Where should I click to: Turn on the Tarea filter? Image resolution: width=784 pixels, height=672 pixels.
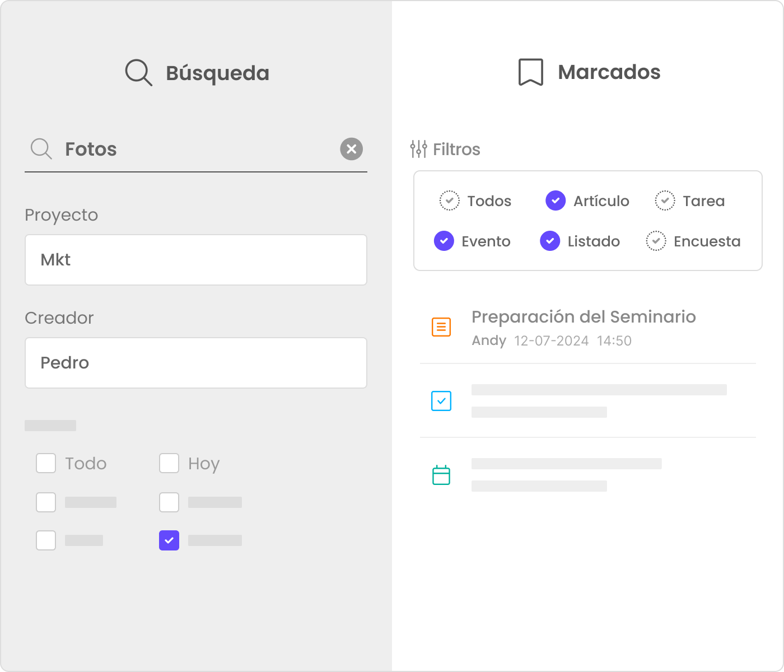tap(665, 200)
